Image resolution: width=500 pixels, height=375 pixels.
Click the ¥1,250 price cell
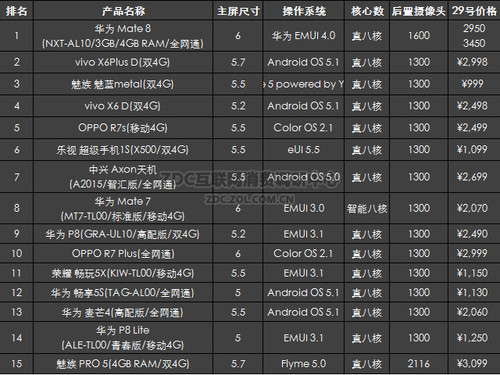(x=473, y=338)
